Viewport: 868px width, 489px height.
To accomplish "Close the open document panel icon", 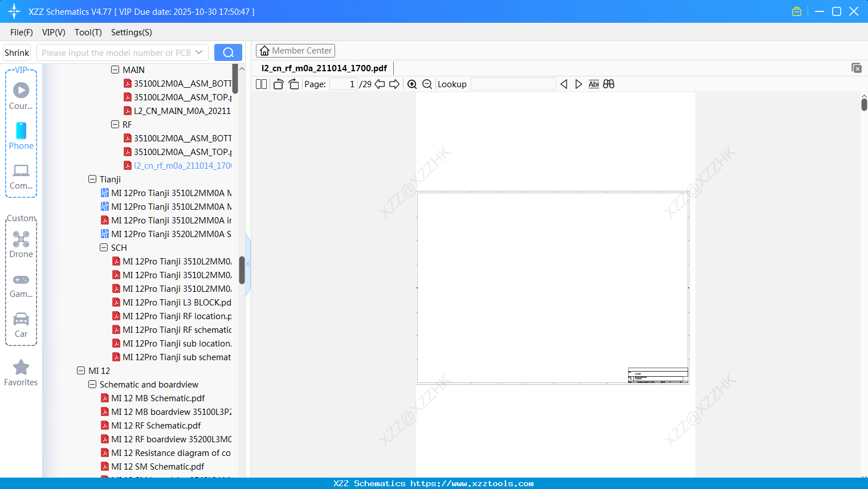I will [857, 68].
